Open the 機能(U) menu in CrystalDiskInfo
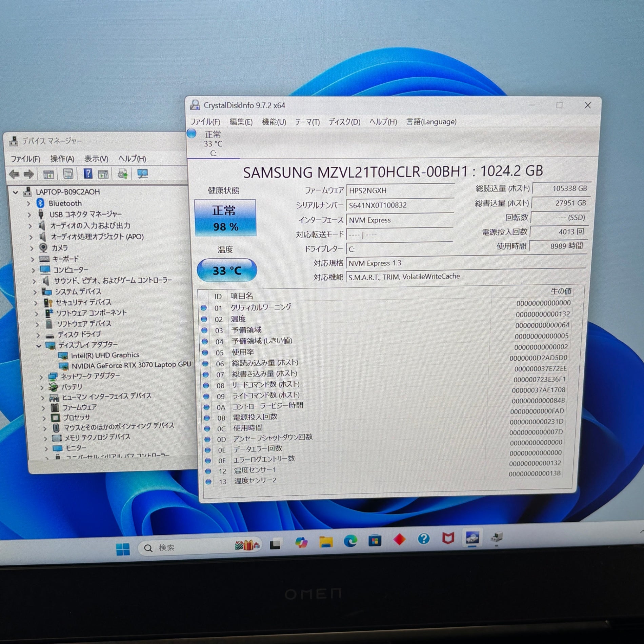 pos(274,122)
